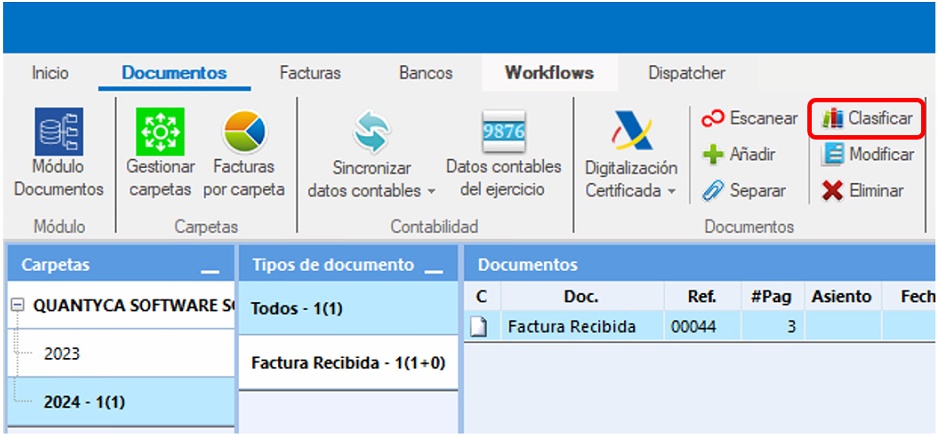Open the Facturas tab

pos(310,73)
